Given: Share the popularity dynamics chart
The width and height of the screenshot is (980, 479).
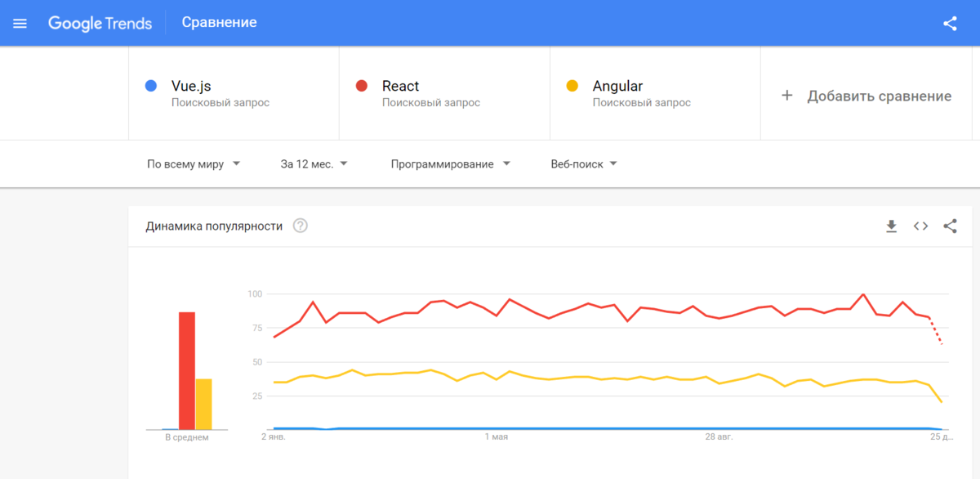Looking at the screenshot, I should click(950, 226).
